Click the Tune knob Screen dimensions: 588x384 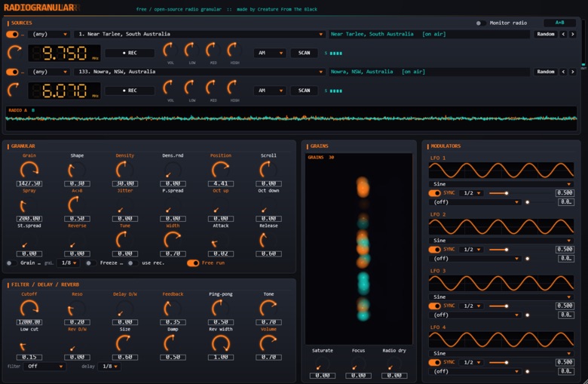[125, 240]
